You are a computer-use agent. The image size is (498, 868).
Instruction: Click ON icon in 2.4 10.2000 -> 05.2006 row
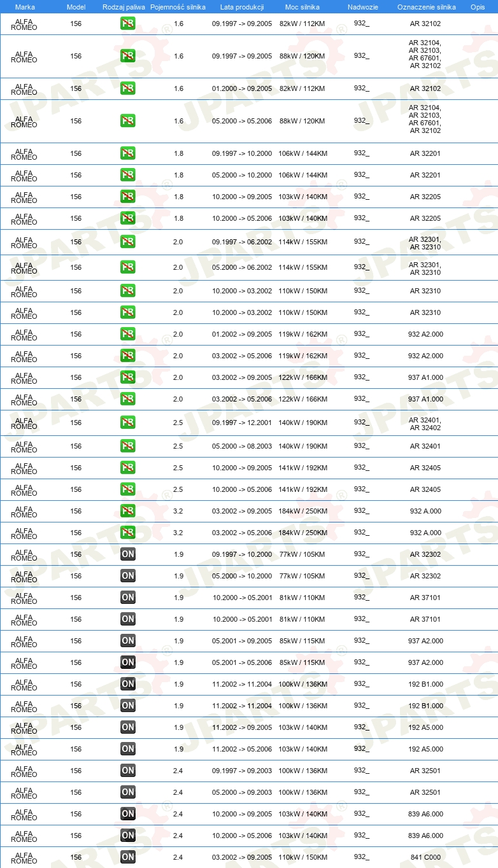click(x=128, y=836)
